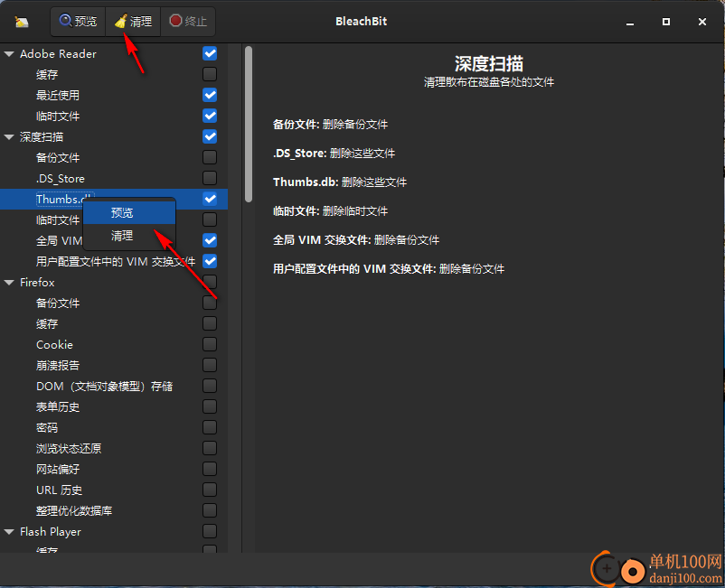Collapse the Firefox tree group
The height and width of the screenshot is (588, 725).
[9, 283]
